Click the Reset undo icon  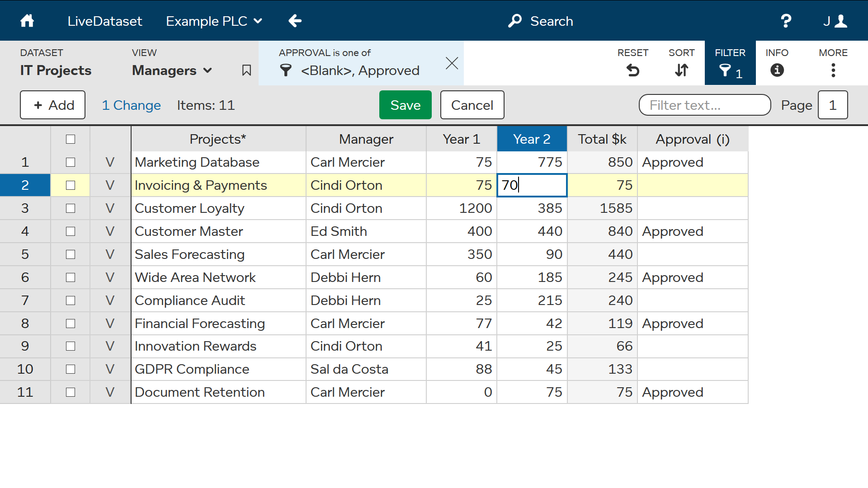[633, 70]
